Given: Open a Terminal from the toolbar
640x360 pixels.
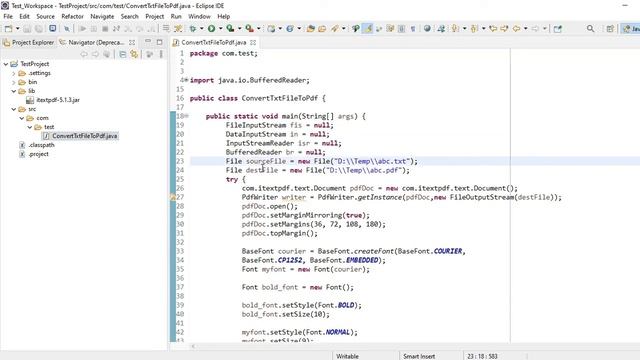Looking at the screenshot, I should (x=53, y=28).
